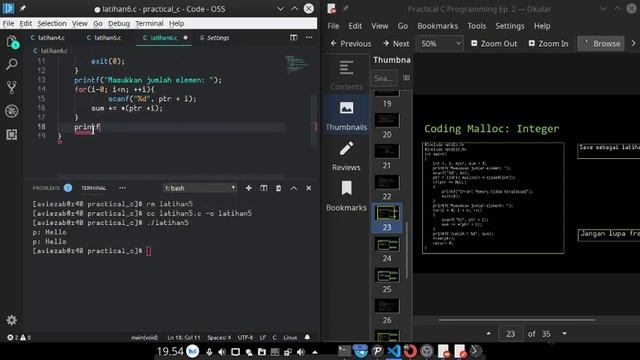Go to previous page arrow in Okular footer
Screen dimensions: 640x360
[489, 333]
